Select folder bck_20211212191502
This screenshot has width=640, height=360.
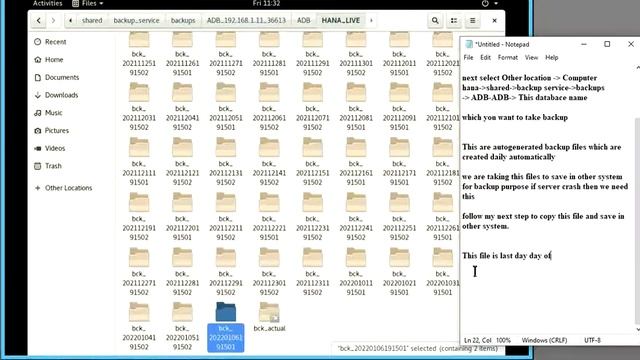tap(182, 162)
